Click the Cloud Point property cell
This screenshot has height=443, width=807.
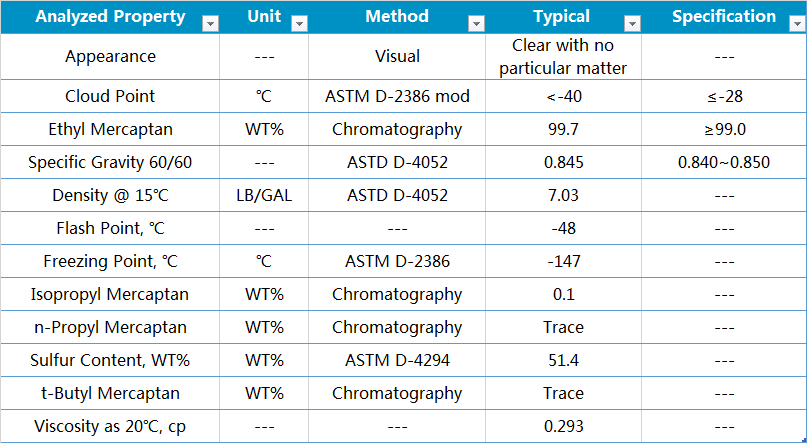(x=110, y=97)
